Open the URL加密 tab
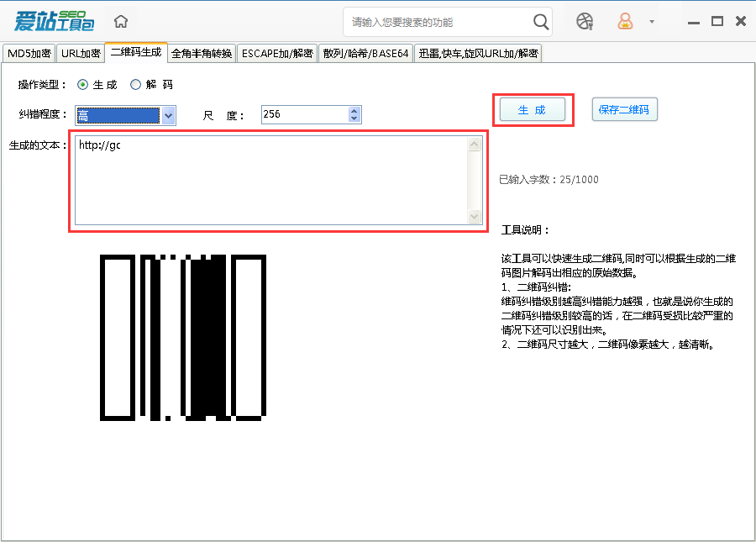756x542 pixels. tap(80, 52)
